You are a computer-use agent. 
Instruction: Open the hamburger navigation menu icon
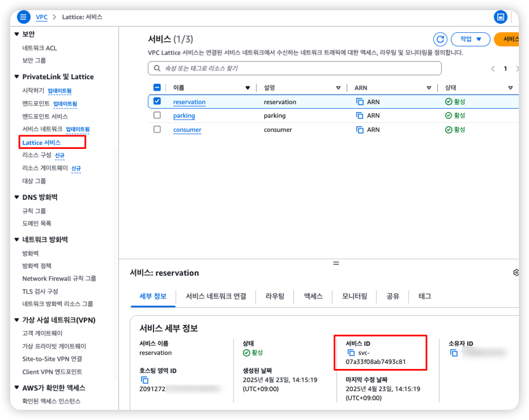pyautogui.click(x=23, y=17)
